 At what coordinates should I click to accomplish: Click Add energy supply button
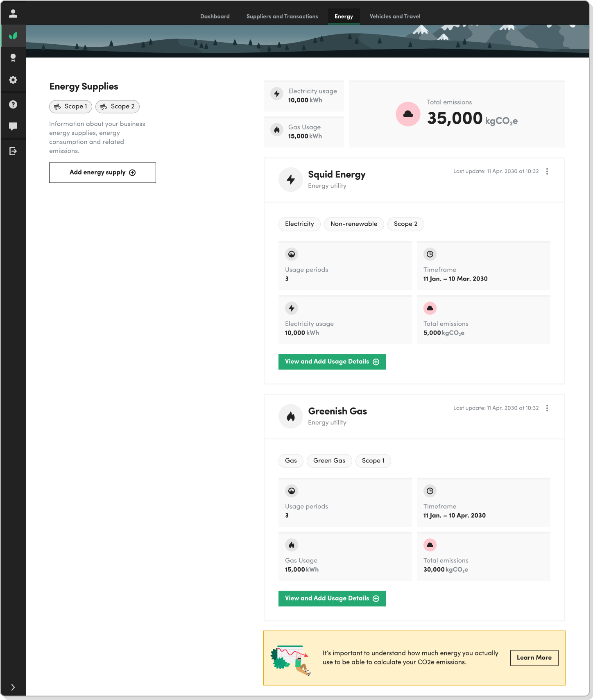[102, 172]
